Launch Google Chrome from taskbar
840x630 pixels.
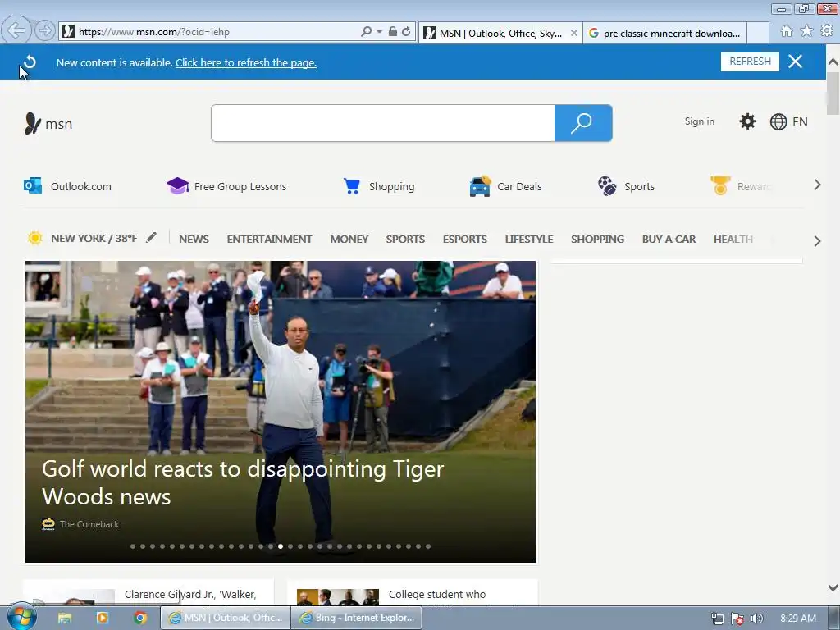point(140,619)
